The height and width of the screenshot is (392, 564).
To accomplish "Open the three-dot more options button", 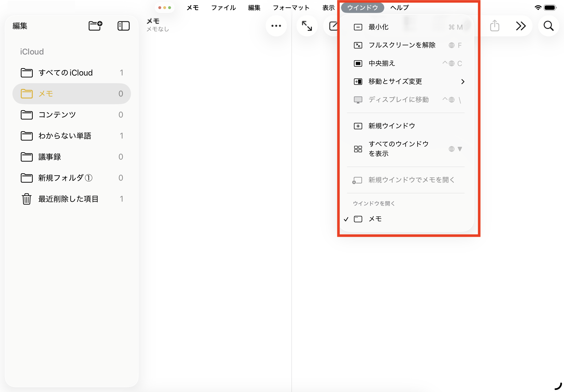I will tap(276, 26).
